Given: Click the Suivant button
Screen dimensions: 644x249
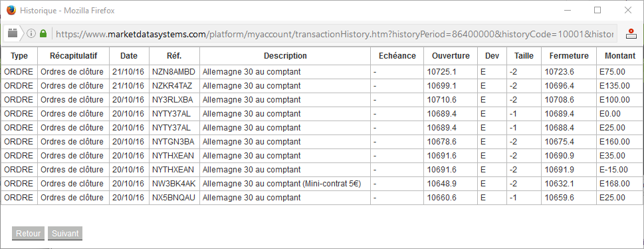Looking at the screenshot, I should 65,234.
